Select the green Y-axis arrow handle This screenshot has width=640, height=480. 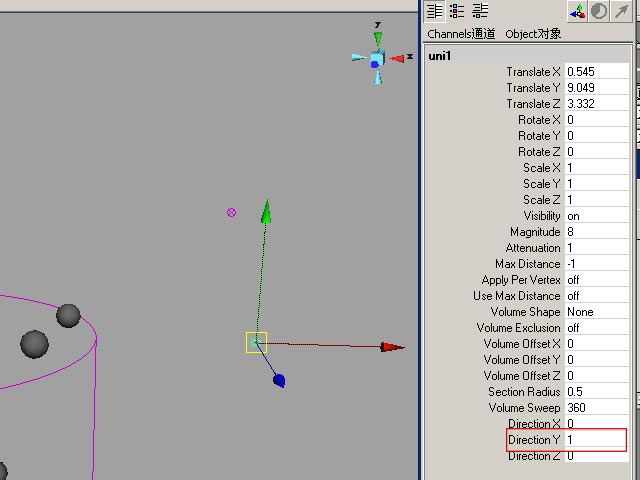266,212
